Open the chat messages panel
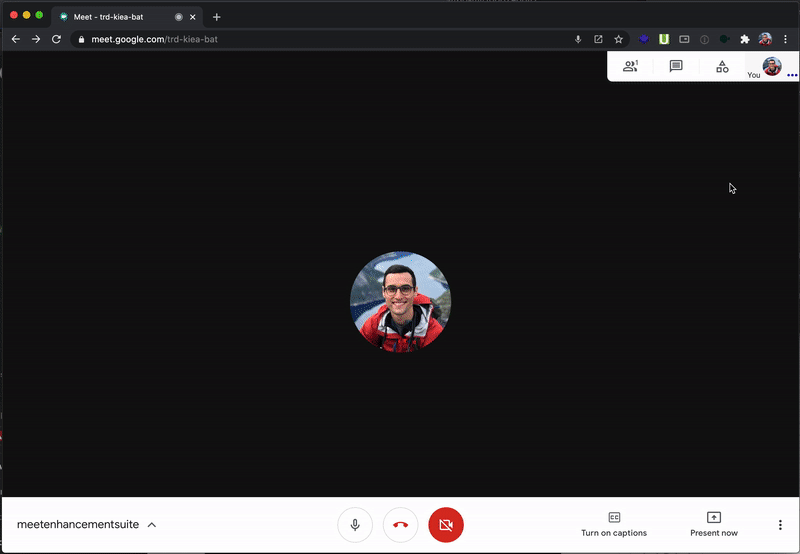Viewport: 800px width, 554px height. pos(676,66)
